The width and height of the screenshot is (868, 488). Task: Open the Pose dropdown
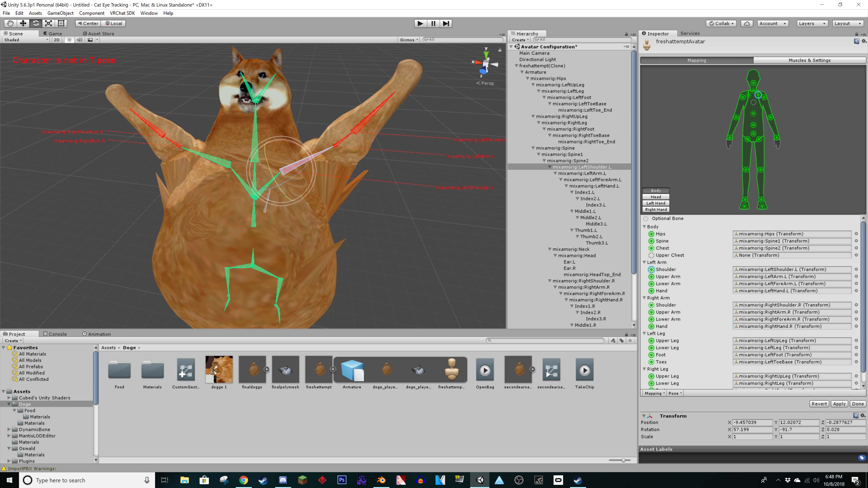coord(675,393)
